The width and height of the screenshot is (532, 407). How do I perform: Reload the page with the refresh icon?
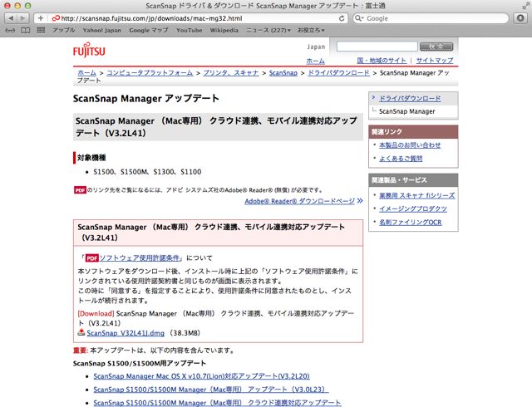(342, 18)
